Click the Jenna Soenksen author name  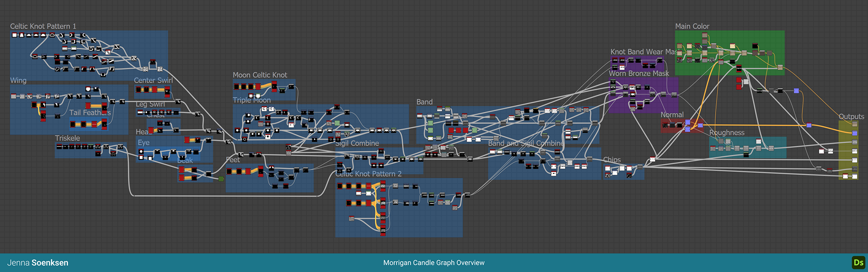[38, 263]
